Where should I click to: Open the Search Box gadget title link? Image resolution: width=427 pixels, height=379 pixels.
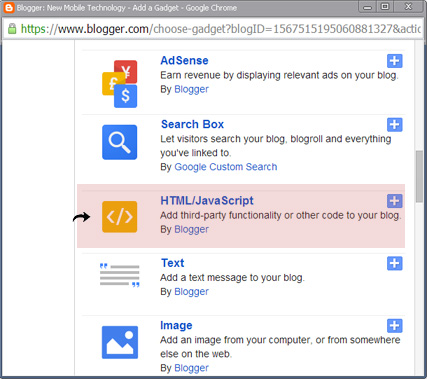pos(192,124)
